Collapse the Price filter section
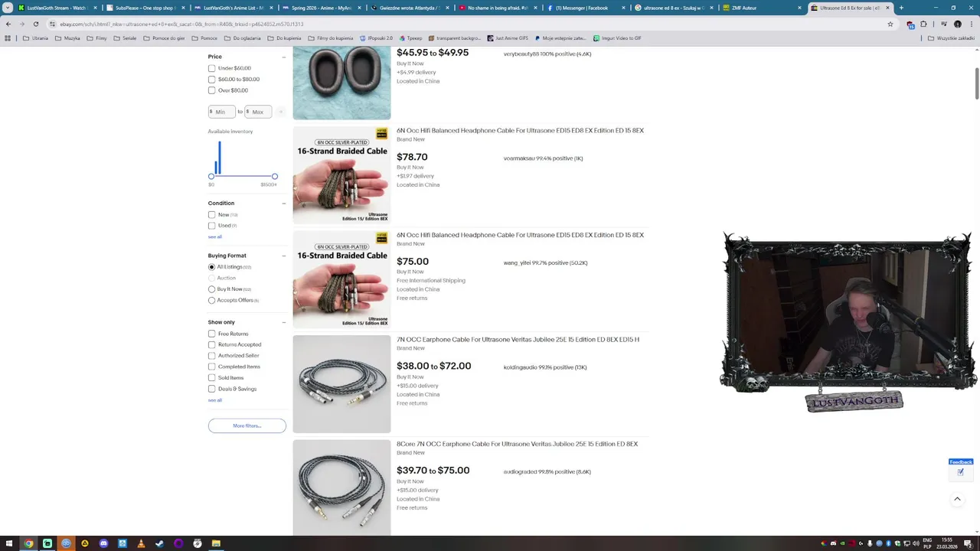Screen dimensions: 980x551 coord(283,57)
